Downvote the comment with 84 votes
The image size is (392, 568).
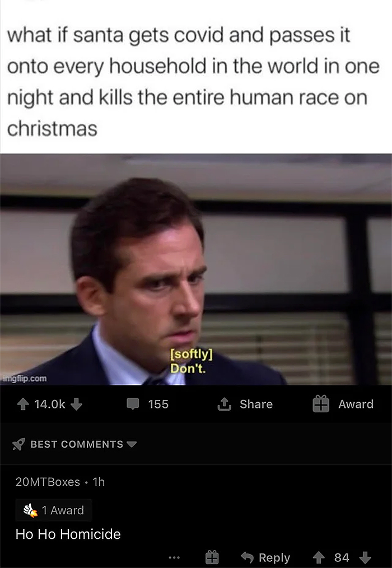click(365, 557)
